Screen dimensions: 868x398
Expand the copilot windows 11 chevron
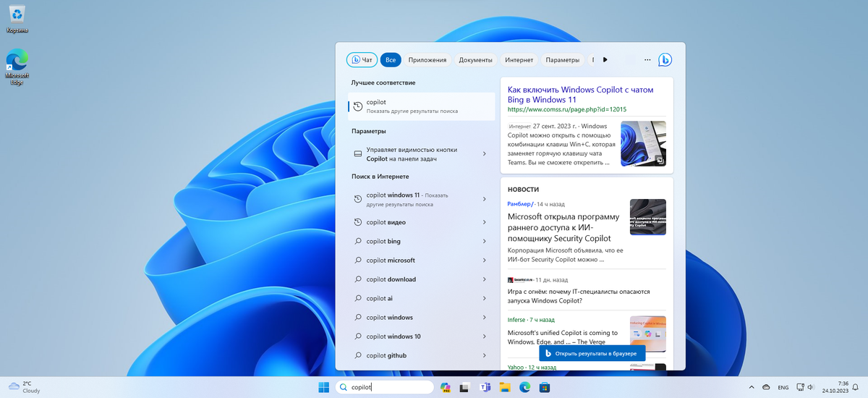click(484, 199)
